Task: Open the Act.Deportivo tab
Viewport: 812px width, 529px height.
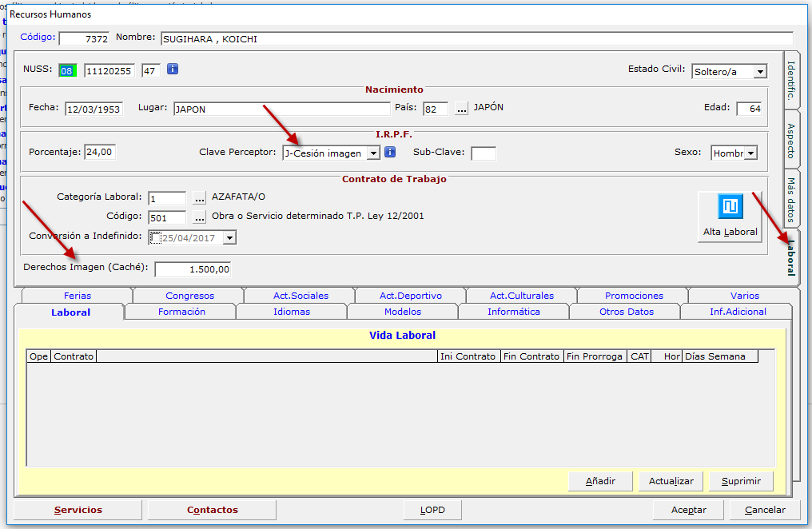Action: 411,296
